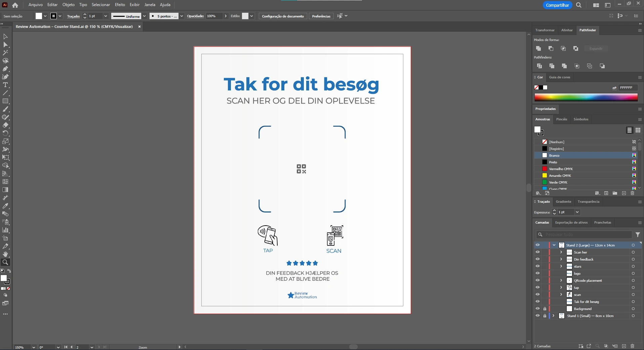Toggle visibility of 'Tak for dit besøg' layer

pyautogui.click(x=537, y=302)
